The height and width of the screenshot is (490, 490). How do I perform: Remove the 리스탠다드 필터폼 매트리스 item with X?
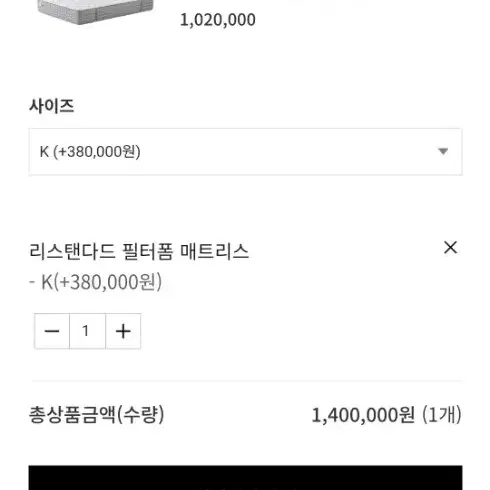pyautogui.click(x=450, y=248)
